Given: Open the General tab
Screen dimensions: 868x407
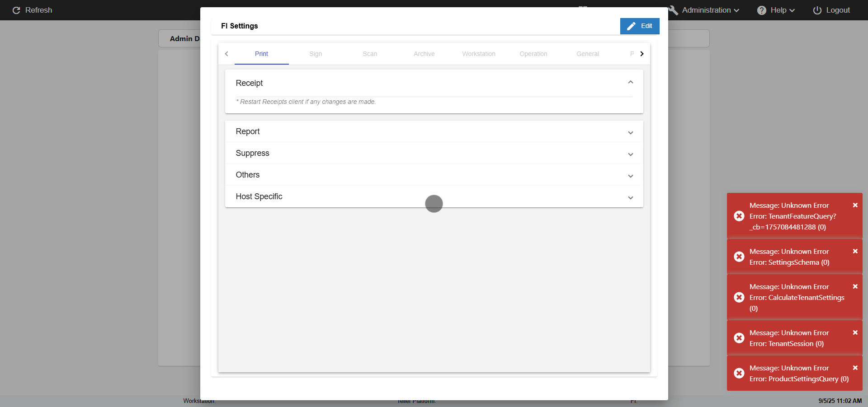Looking at the screenshot, I should coord(588,54).
